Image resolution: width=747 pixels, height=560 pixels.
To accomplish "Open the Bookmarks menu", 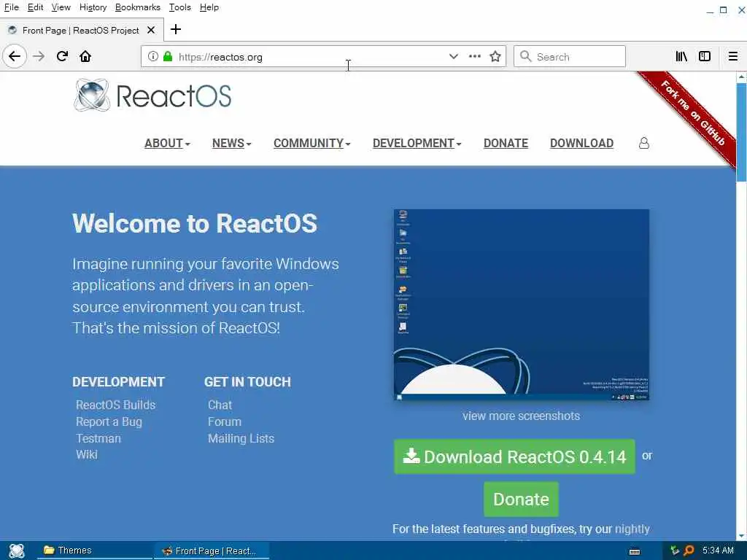I will tap(138, 7).
